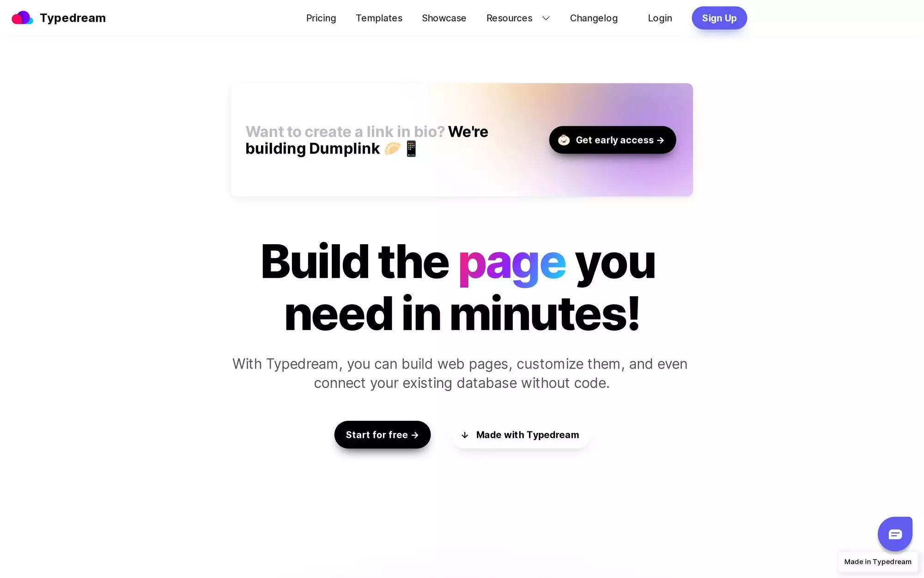The height and width of the screenshot is (578, 924).
Task: Click the Changelog navigation link
Action: 593,18
